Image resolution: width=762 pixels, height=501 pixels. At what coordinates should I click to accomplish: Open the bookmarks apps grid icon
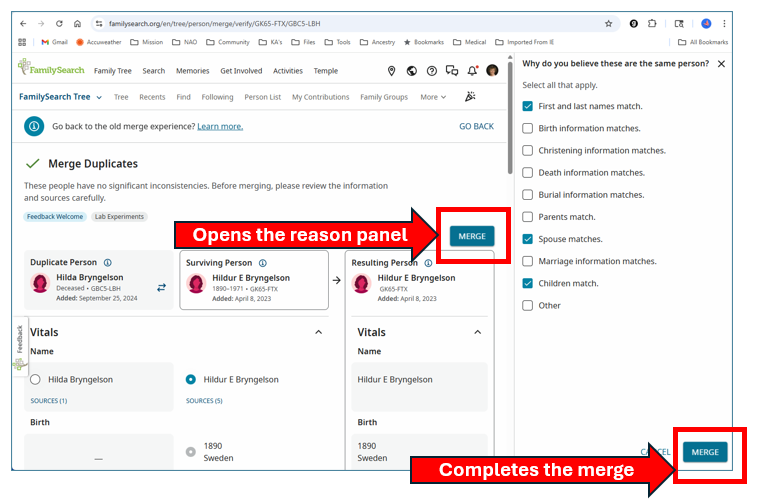[22, 42]
